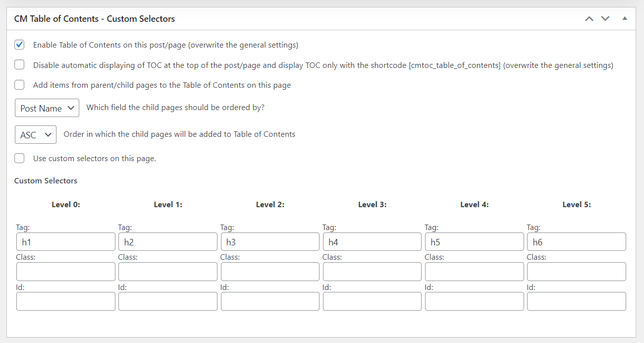Screen dimensions: 644x343
Task: Focus the Level 2 Tag field containing h3
Action: click(270, 242)
